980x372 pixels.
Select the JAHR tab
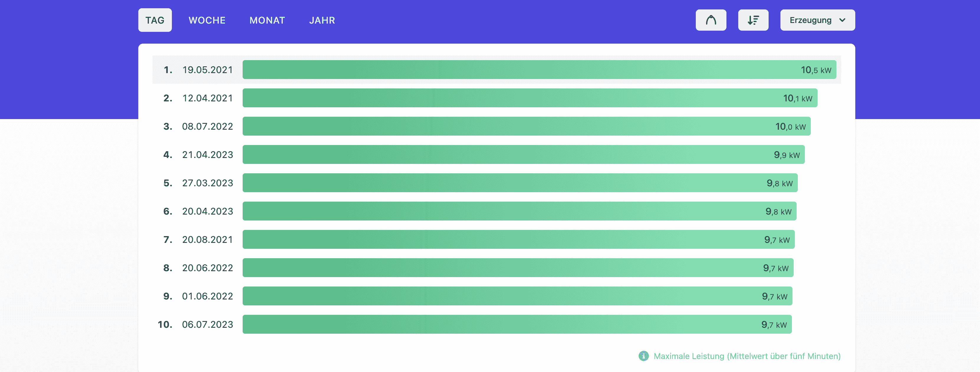click(x=322, y=20)
